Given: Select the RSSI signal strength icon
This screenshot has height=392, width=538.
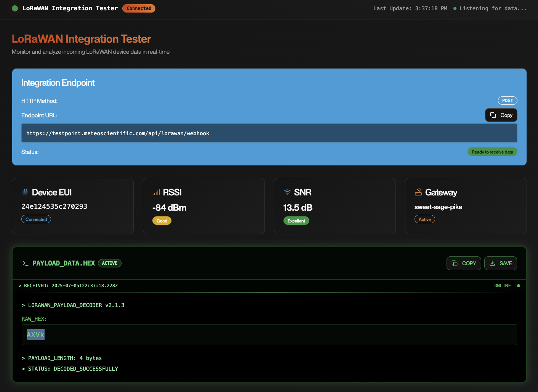Looking at the screenshot, I should [x=156, y=192].
